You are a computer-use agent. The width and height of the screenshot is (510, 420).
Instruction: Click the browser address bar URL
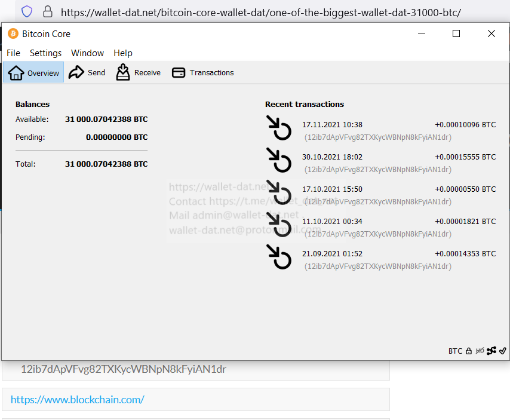click(x=260, y=12)
